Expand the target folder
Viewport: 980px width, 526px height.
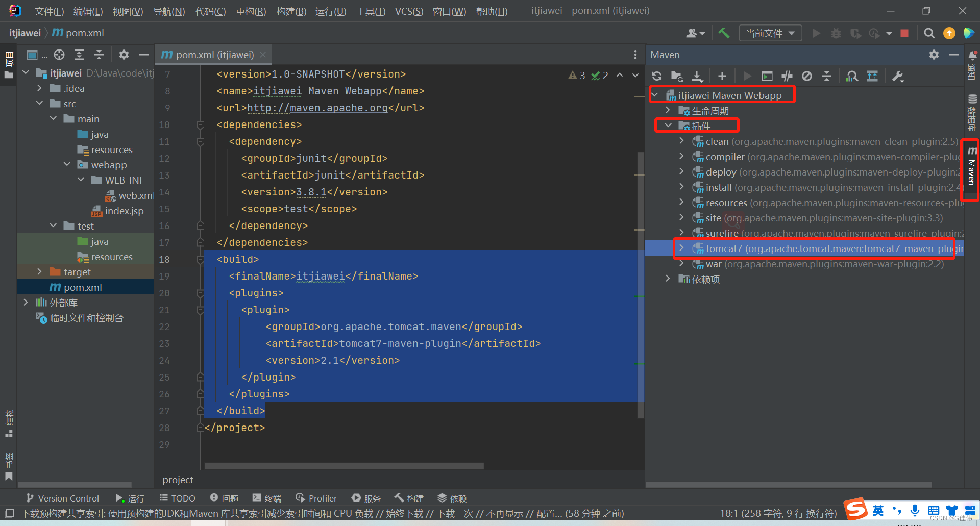click(x=40, y=272)
